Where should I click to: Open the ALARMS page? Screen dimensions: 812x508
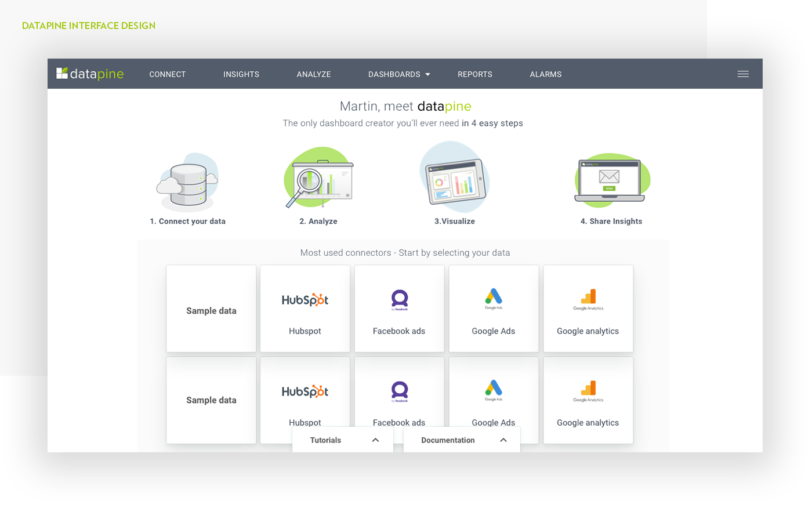point(546,74)
